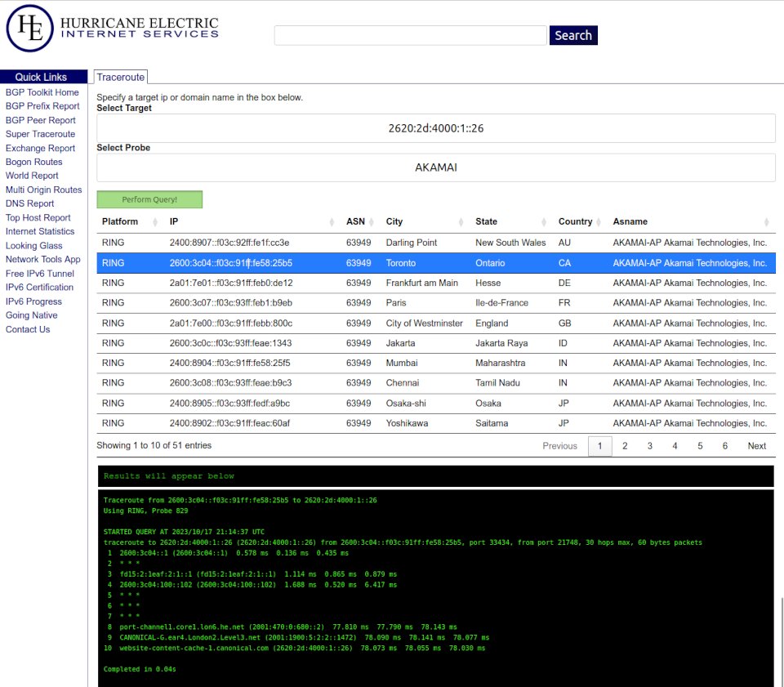Click 'Showing 1 to 10 of 51 entries' text

click(x=154, y=445)
